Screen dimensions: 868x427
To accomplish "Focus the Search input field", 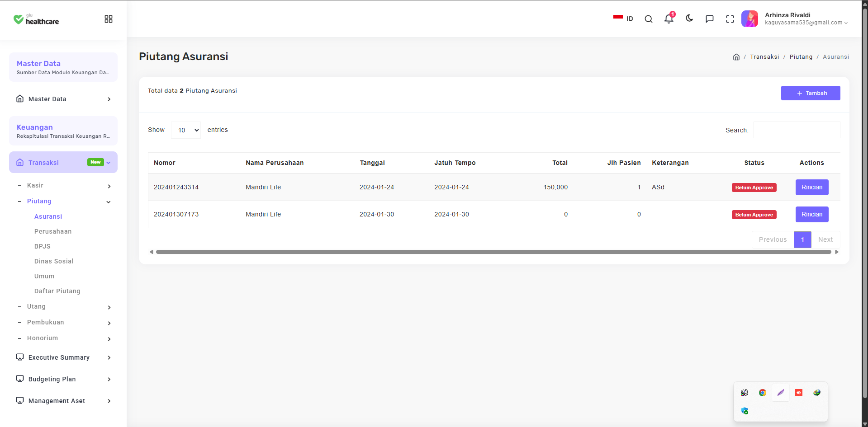I will (797, 130).
